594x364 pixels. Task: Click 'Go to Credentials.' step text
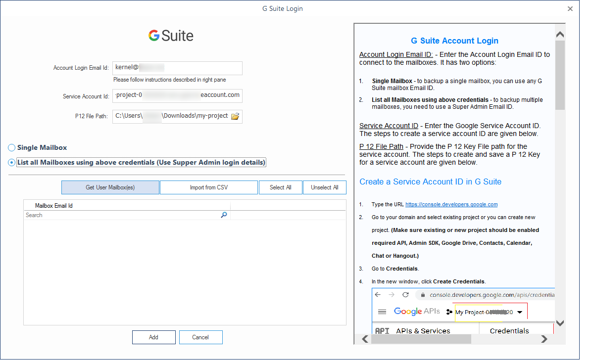pos(396,269)
